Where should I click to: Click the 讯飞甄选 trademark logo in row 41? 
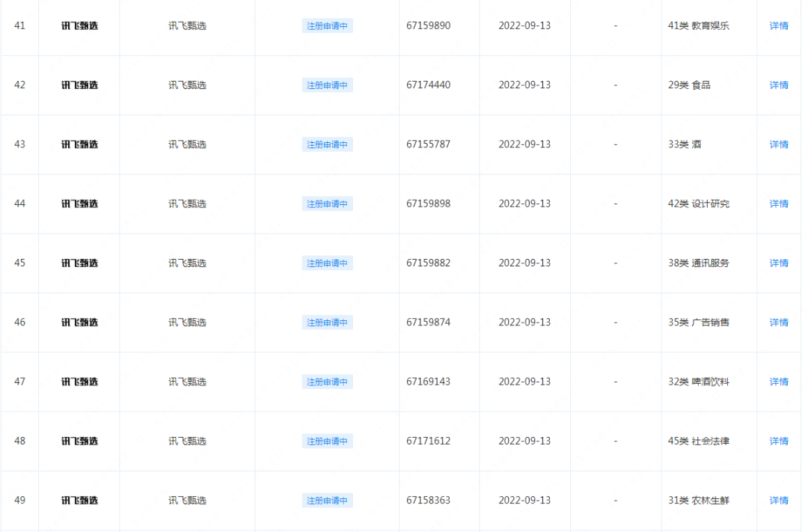[x=79, y=25]
